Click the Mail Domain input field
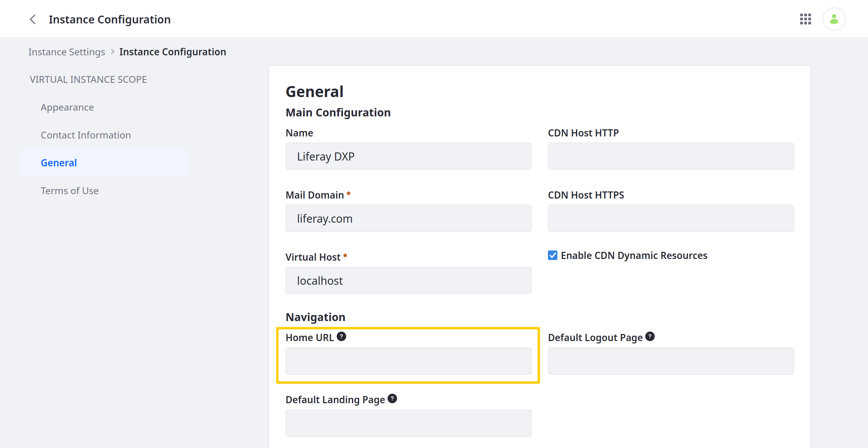 [408, 218]
